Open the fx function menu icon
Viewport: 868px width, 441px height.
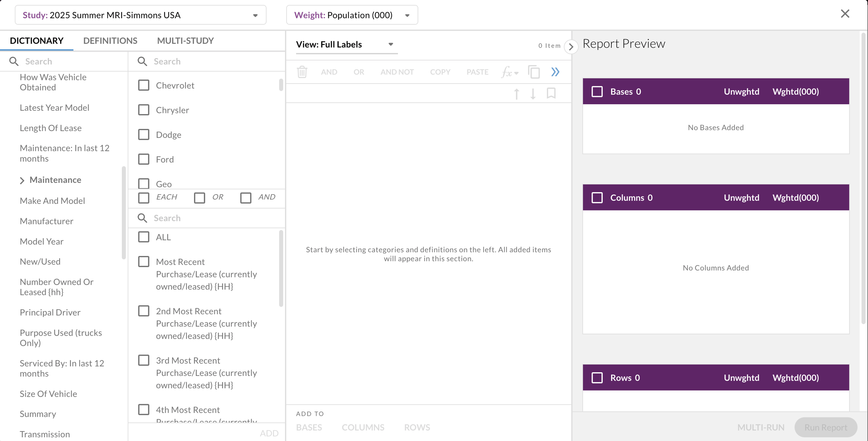point(509,72)
